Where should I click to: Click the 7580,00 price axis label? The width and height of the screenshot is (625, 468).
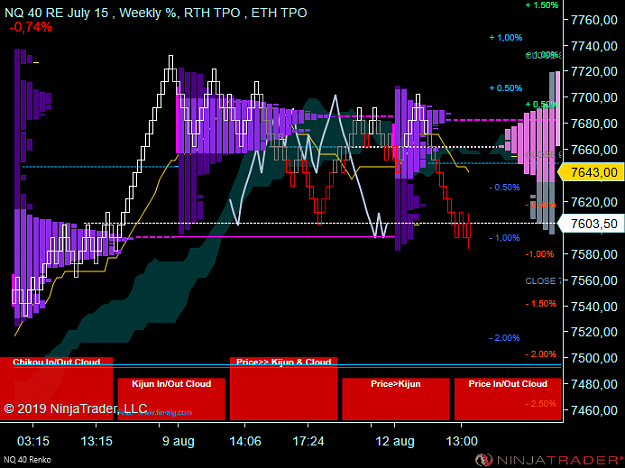594,254
